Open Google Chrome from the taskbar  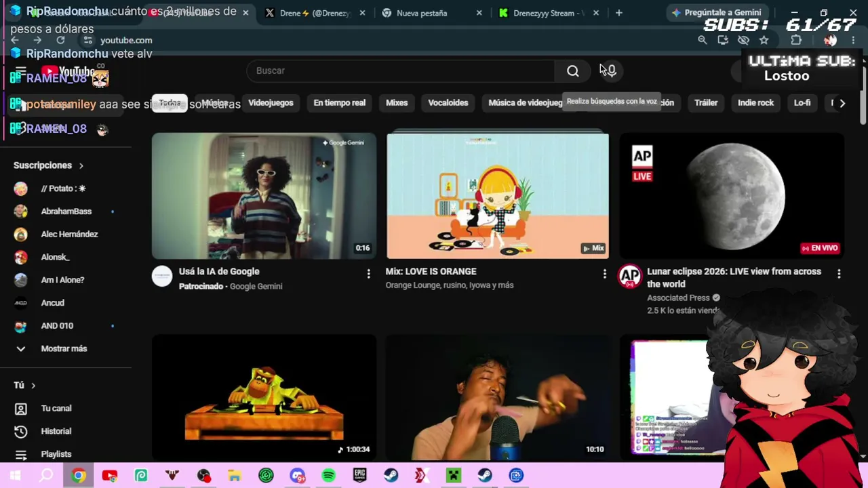tap(79, 476)
